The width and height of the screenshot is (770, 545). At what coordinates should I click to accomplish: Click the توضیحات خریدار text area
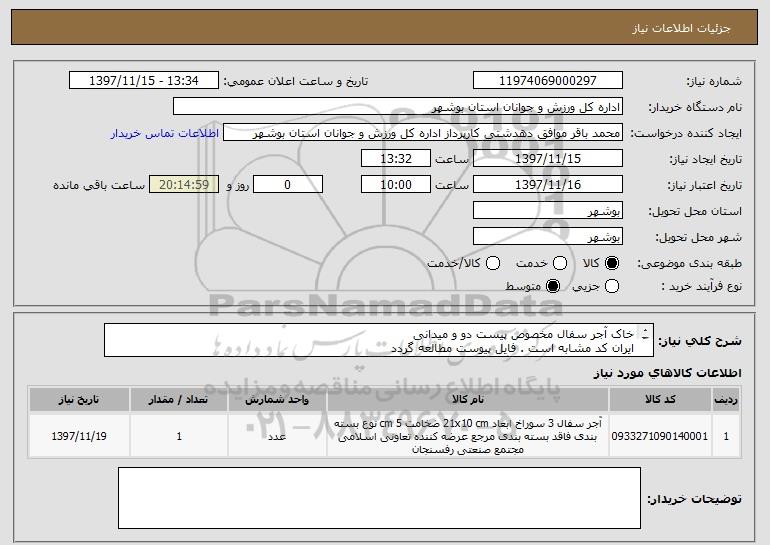pyautogui.click(x=379, y=498)
